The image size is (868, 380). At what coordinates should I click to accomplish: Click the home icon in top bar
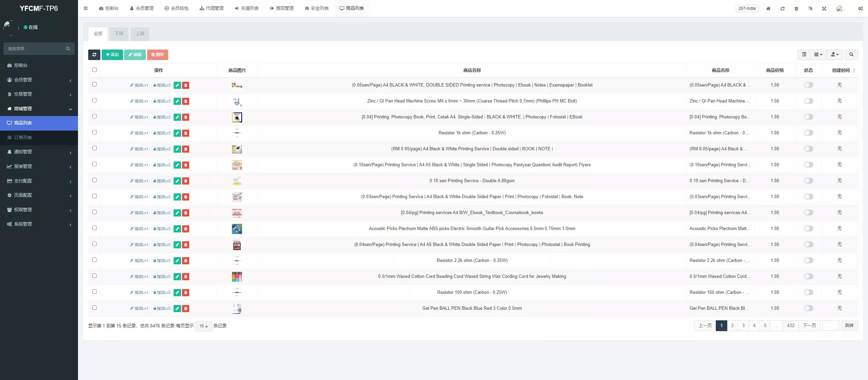[768, 8]
